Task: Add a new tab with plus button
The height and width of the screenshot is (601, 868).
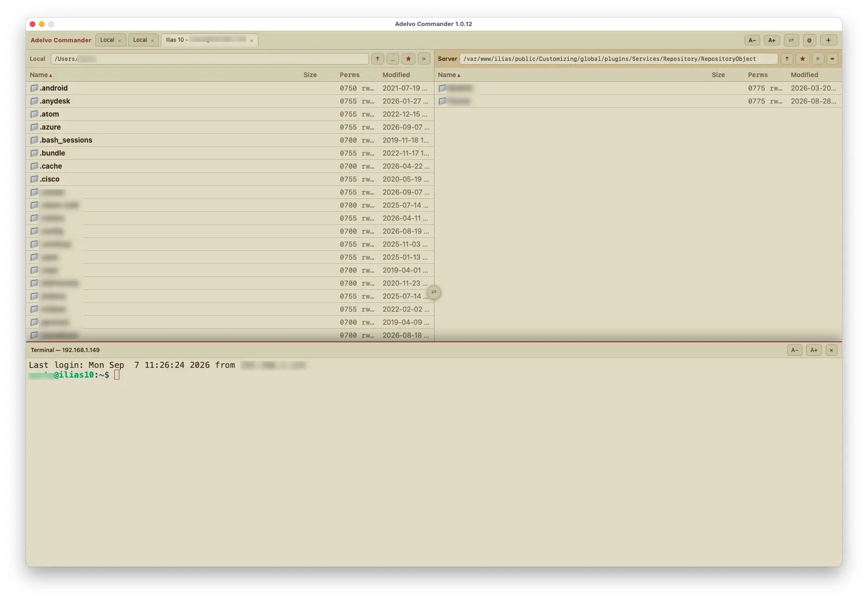Action: click(x=828, y=40)
